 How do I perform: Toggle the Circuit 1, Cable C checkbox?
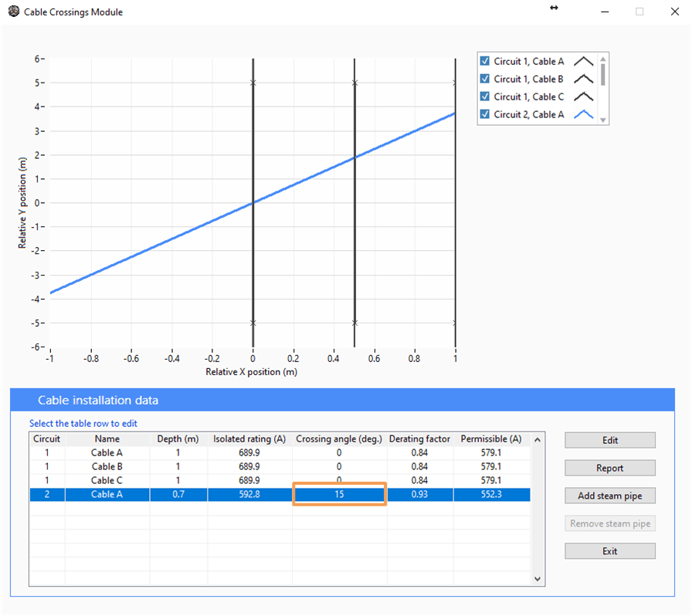pyautogui.click(x=486, y=96)
